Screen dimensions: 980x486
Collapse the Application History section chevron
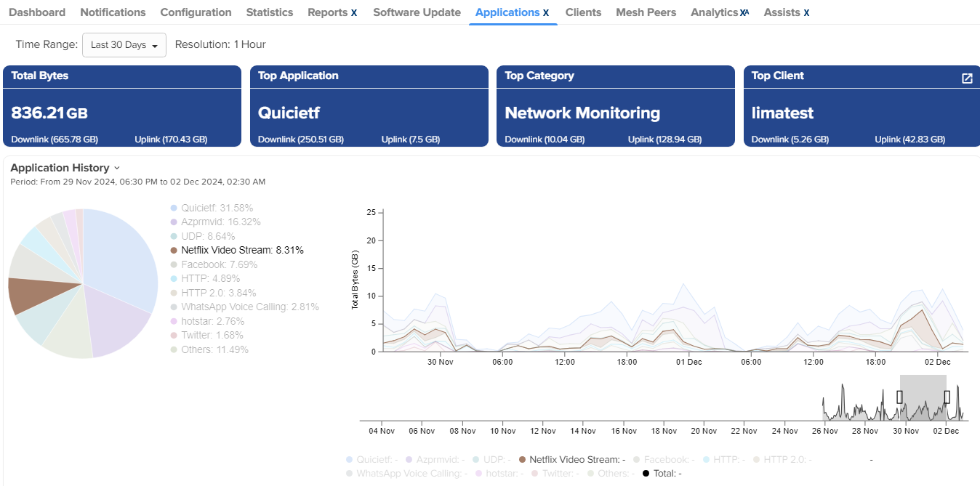pos(117,167)
